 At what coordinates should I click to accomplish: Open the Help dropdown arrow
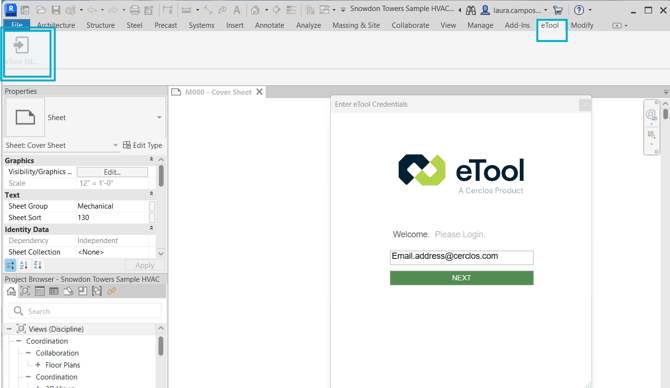(x=590, y=10)
